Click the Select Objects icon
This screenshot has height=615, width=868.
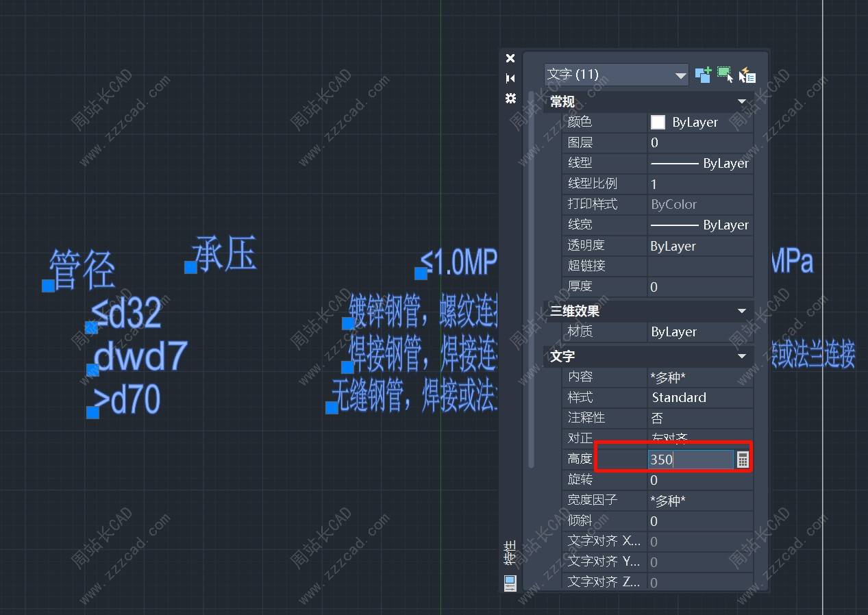click(725, 75)
